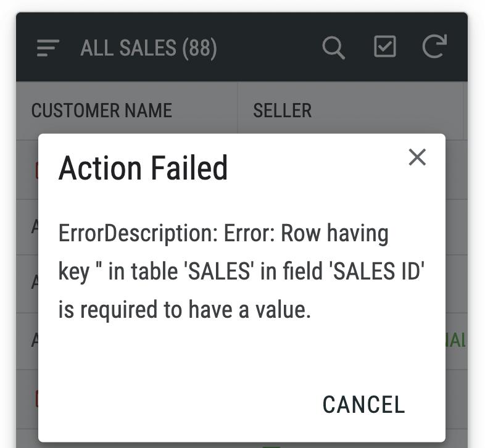Viewport: 485px width, 448px height.
Task: Click the red icon peeking left of CANCEL row
Action: pos(36,399)
